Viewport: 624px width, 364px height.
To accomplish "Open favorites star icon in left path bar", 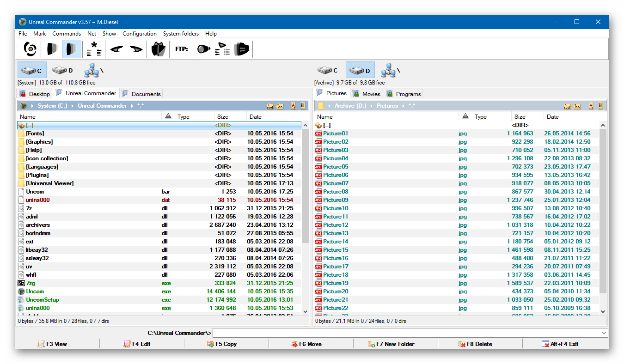I will tap(294, 106).
